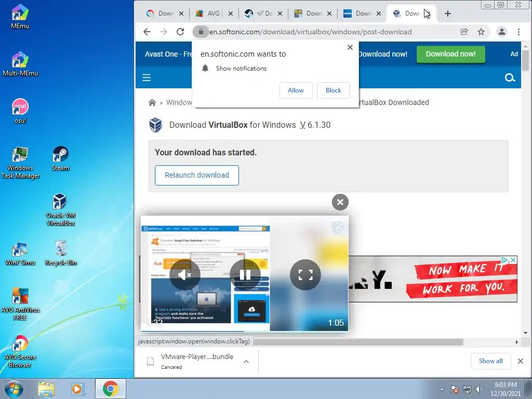Open the Chrome profile menu
The height and width of the screenshot is (399, 532).
point(501,32)
